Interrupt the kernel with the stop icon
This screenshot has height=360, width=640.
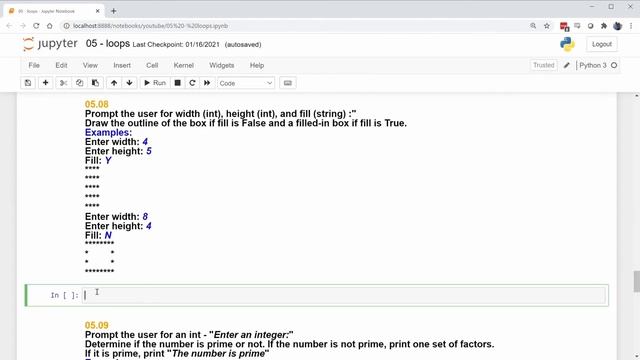click(x=178, y=83)
